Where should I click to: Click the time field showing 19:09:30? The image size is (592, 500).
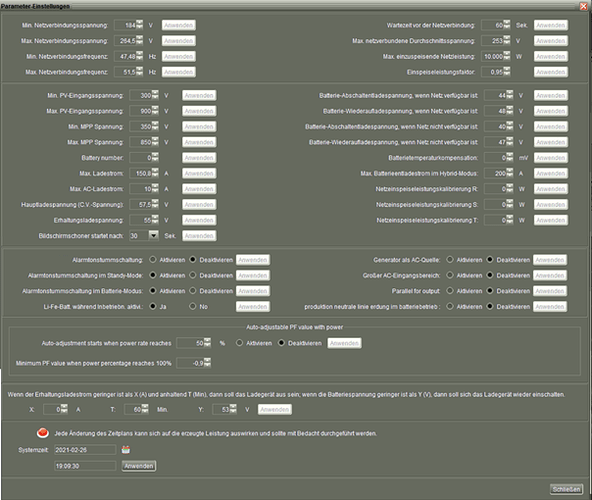click(85, 466)
